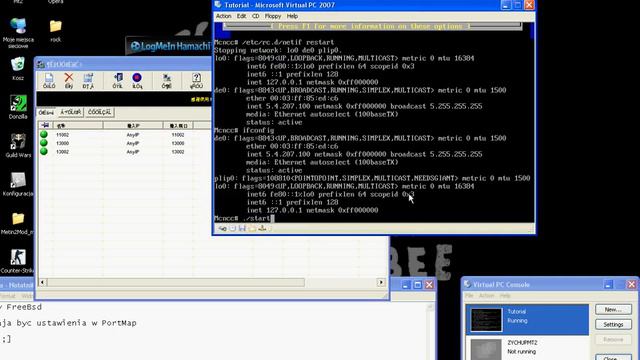The width and height of the screenshot is (640, 360).
Task: Click New... button in Virtual PC Console
Action: point(613,309)
